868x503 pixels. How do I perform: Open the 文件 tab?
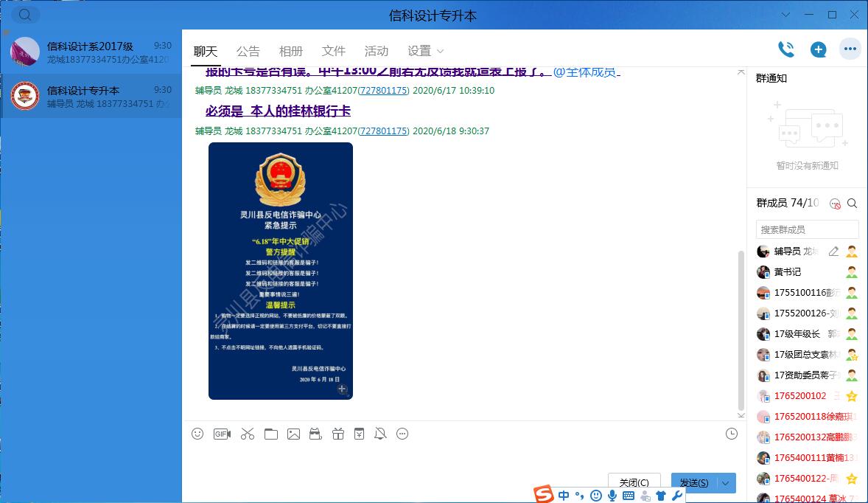(x=333, y=51)
